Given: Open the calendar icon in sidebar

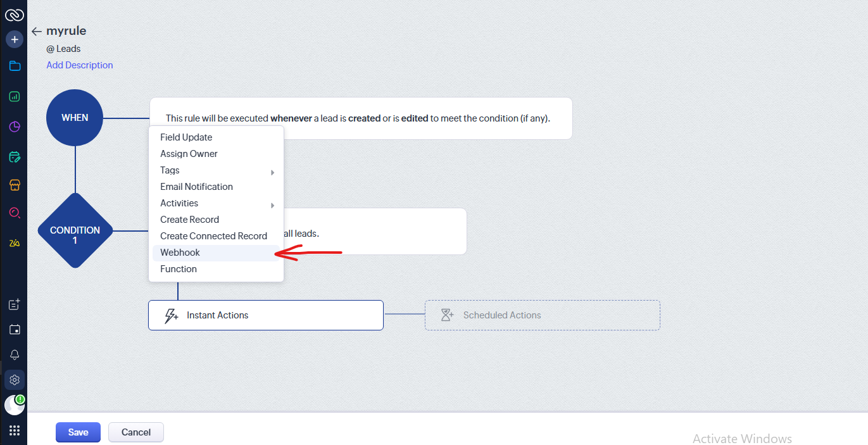Looking at the screenshot, I should pyautogui.click(x=15, y=329).
